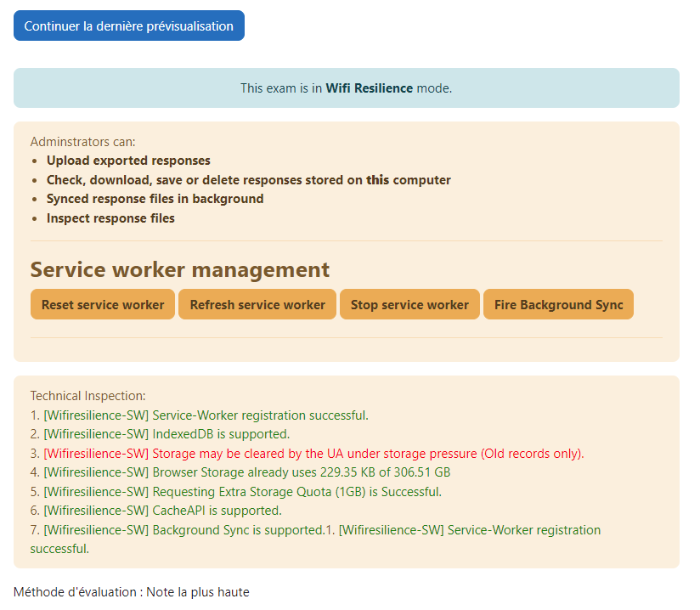
Task: Click the "Upload exported responses" list item
Action: coord(127,160)
